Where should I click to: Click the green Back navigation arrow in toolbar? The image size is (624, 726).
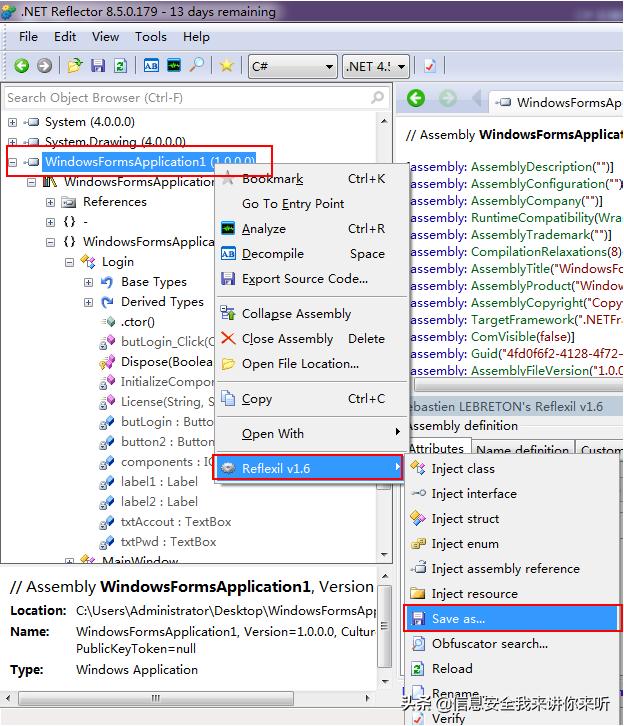21,66
